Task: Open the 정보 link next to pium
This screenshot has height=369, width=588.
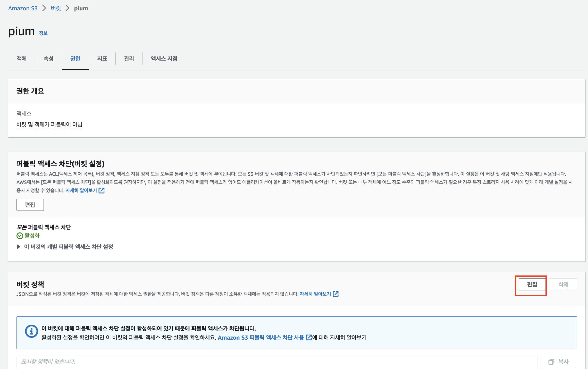Action: pyautogui.click(x=43, y=33)
